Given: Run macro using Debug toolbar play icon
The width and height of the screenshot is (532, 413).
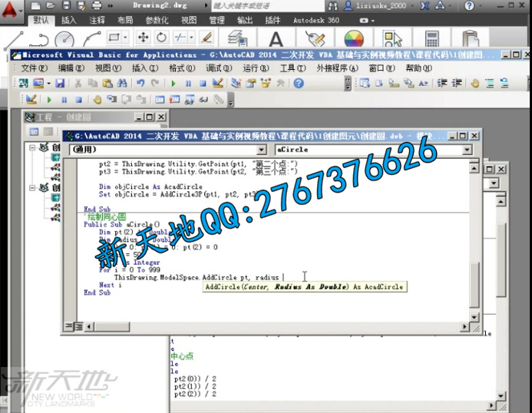Looking at the screenshot, I should click(x=49, y=100).
